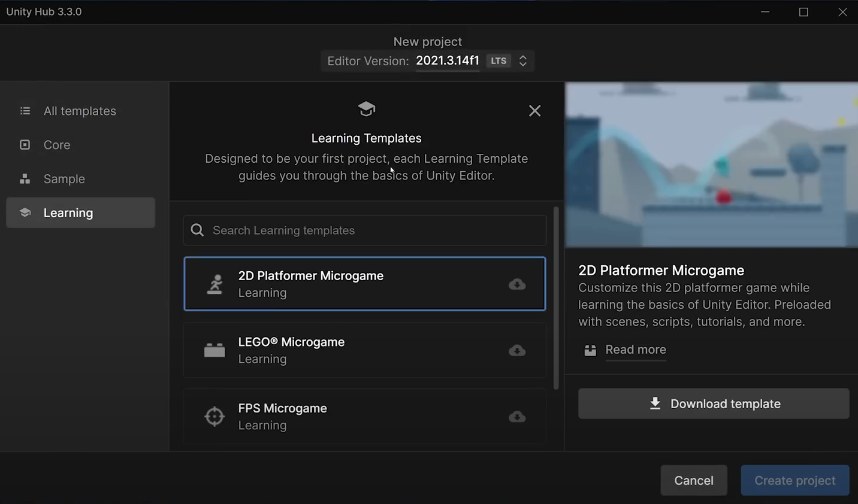Click the New project title

click(x=428, y=42)
